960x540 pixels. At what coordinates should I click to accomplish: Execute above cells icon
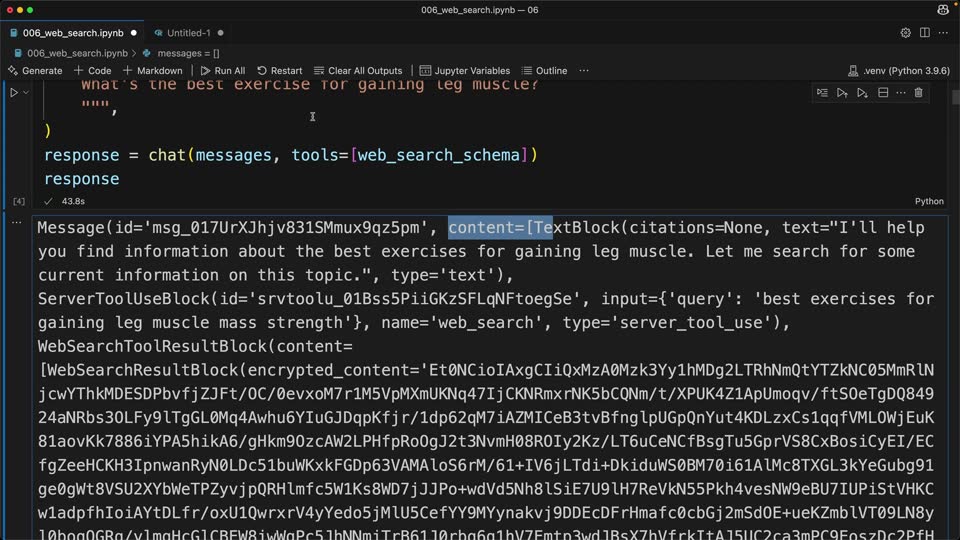[842, 92]
